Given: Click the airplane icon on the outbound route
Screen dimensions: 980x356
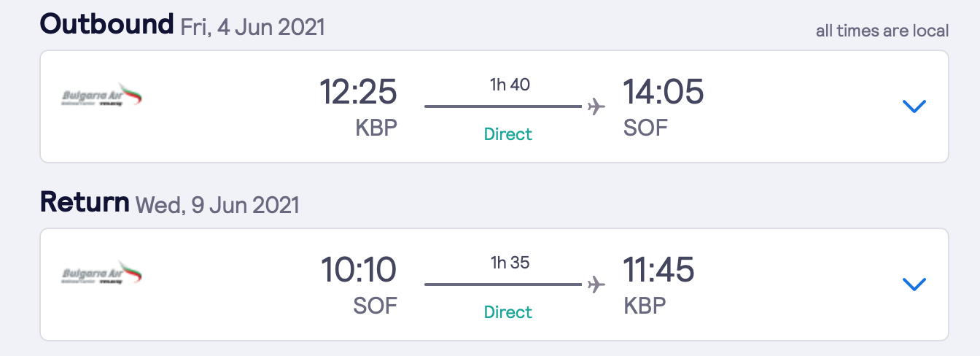Looking at the screenshot, I should coord(596,107).
